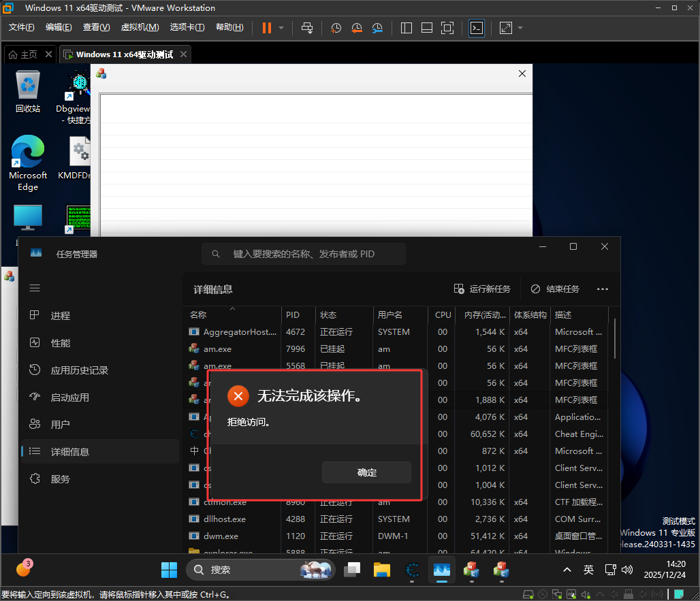Open the 用户 page in Task Manager
Image resolution: width=700 pixels, height=601 pixels.
tap(100, 424)
